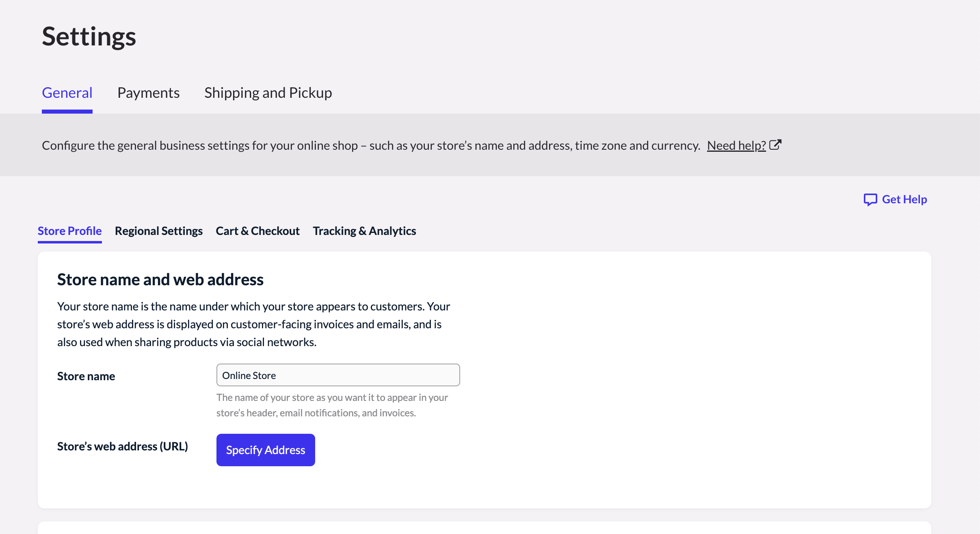Switch to the General tab

(x=67, y=93)
